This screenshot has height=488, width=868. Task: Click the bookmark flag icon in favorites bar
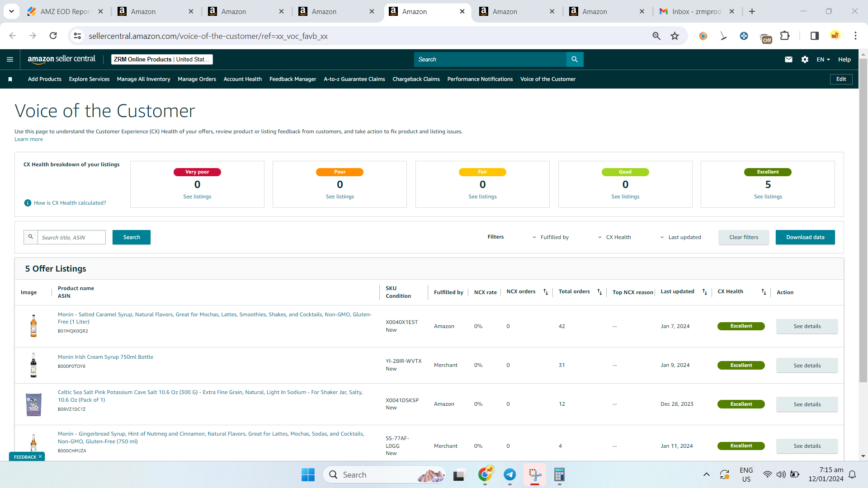coord(10,79)
